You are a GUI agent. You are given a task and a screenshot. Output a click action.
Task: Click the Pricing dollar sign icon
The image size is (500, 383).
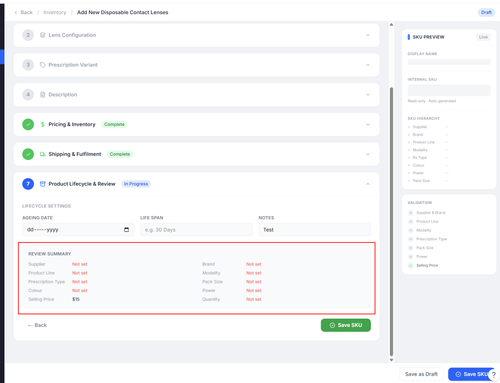(43, 124)
